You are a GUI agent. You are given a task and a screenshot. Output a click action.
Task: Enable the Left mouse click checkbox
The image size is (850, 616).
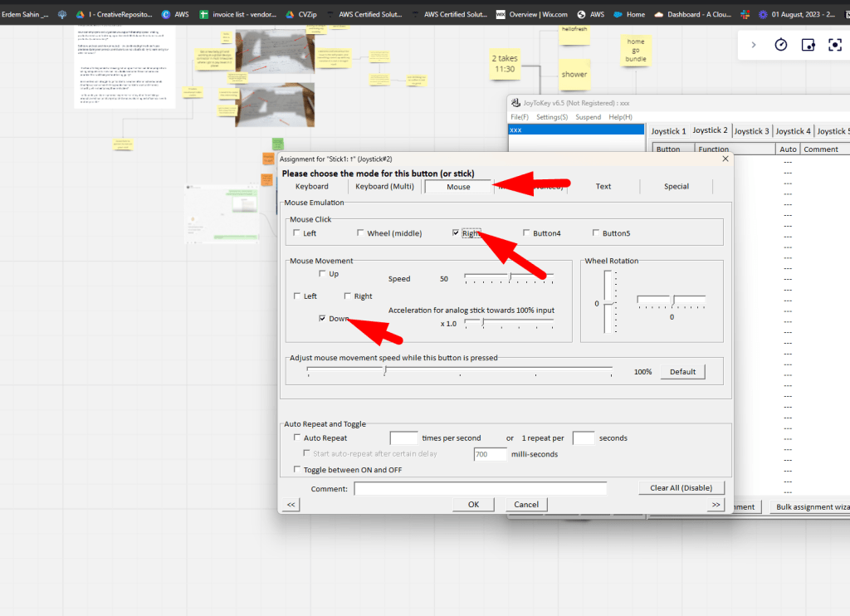pyautogui.click(x=296, y=232)
